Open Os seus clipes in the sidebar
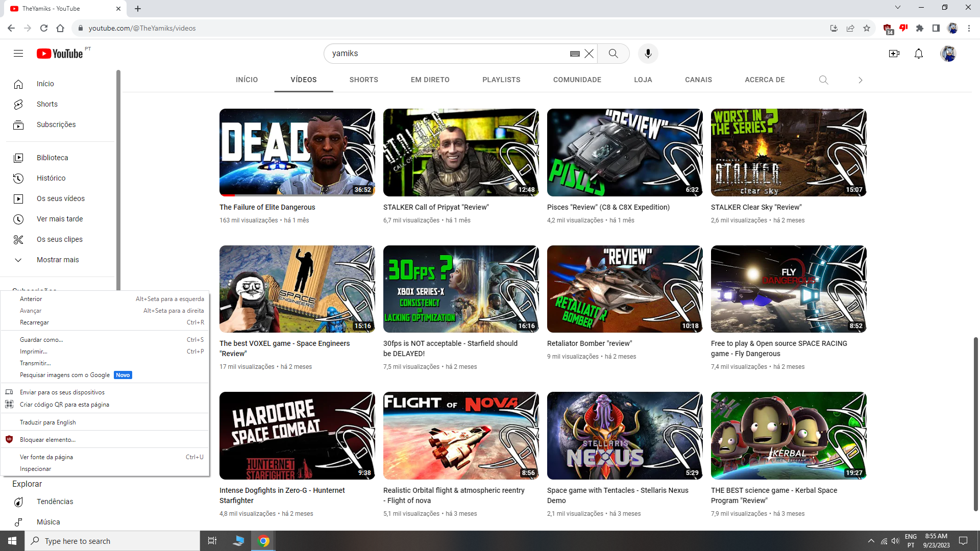 coord(60,239)
